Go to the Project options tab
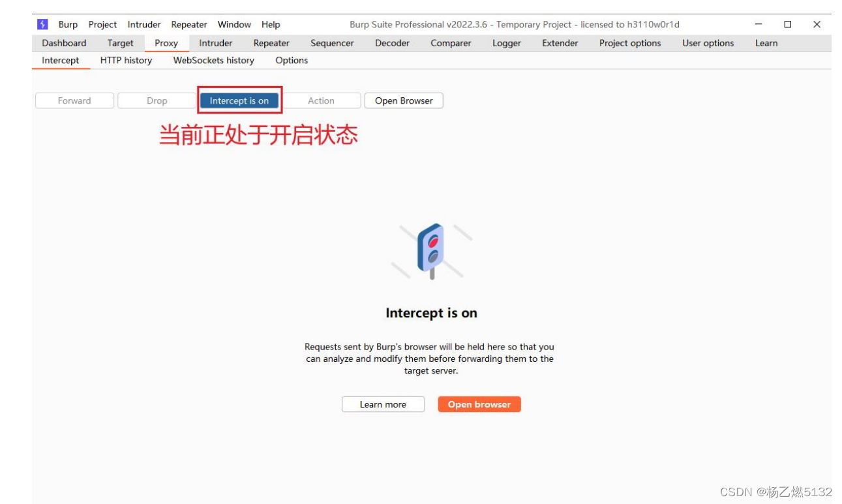Image resolution: width=842 pixels, height=504 pixels. coord(630,43)
